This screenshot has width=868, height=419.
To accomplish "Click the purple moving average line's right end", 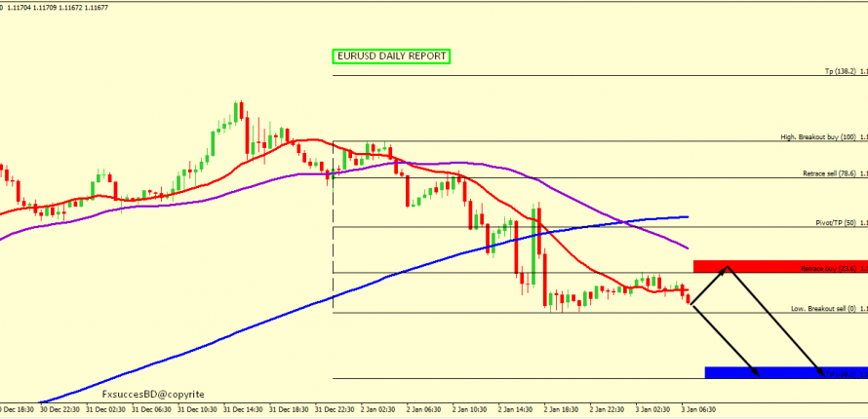I will [688, 248].
